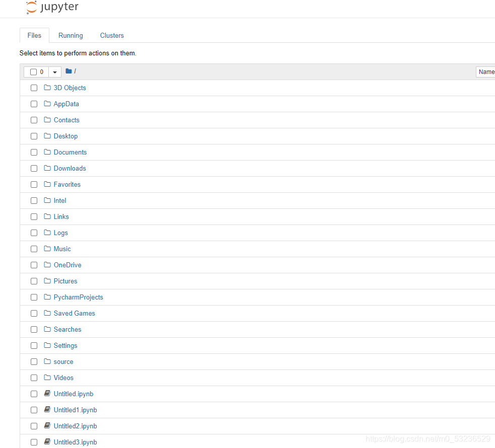495x448 pixels.
Task: Click the folder icon beside Downloads
Action: tap(47, 168)
